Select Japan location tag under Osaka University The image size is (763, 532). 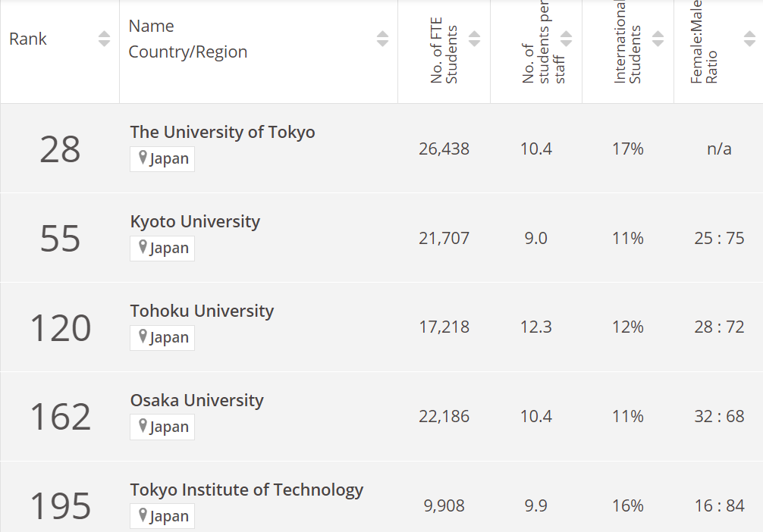[x=162, y=427]
